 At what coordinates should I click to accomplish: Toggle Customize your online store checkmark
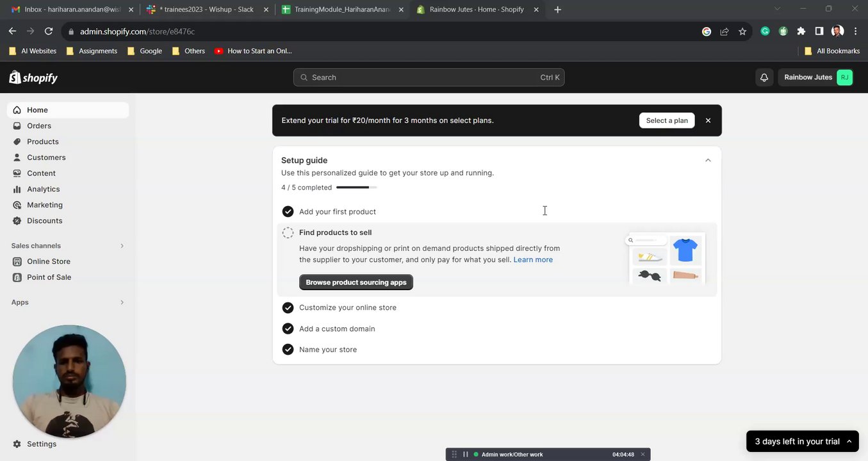point(288,307)
